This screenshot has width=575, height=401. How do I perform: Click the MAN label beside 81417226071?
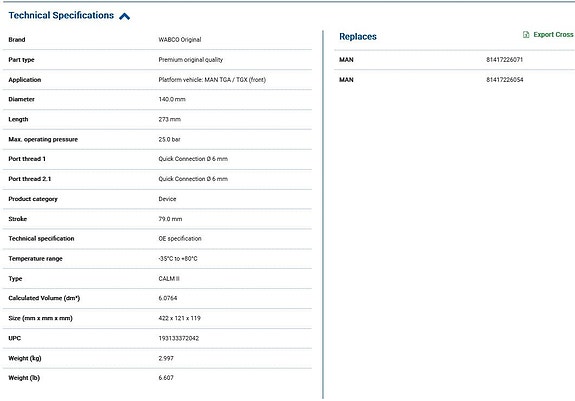click(346, 60)
